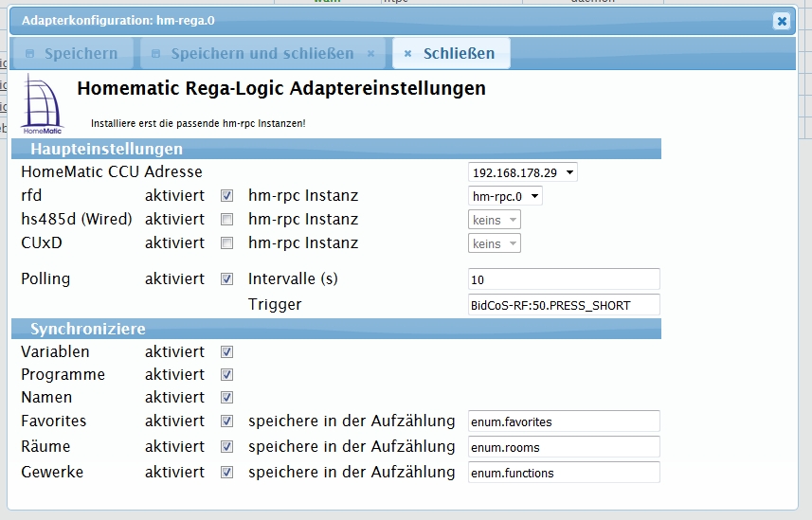Click the 'Installiere erst die passende hm-rpc Instanzen!' note
Image resolution: width=812 pixels, height=520 pixels.
[198, 123]
